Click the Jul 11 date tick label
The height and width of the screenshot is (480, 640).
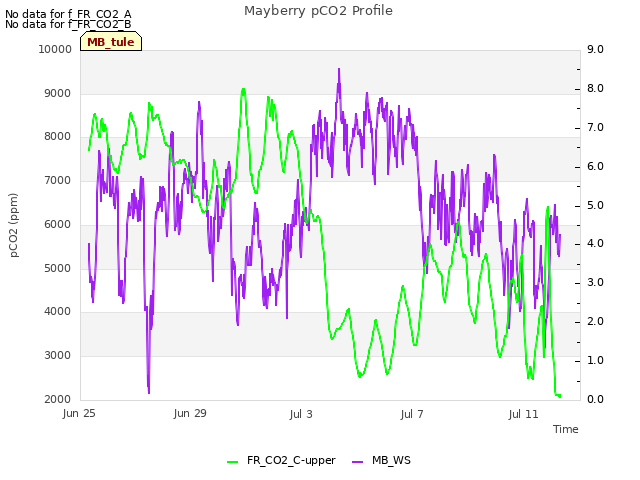tap(523, 414)
